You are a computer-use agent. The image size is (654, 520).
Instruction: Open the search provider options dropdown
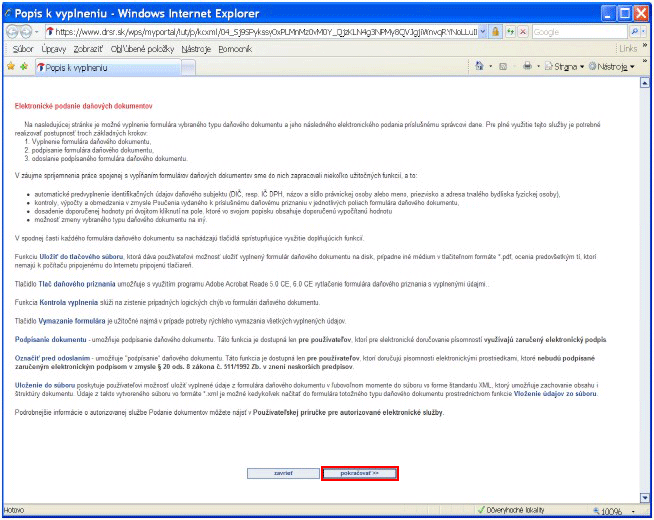click(x=644, y=32)
